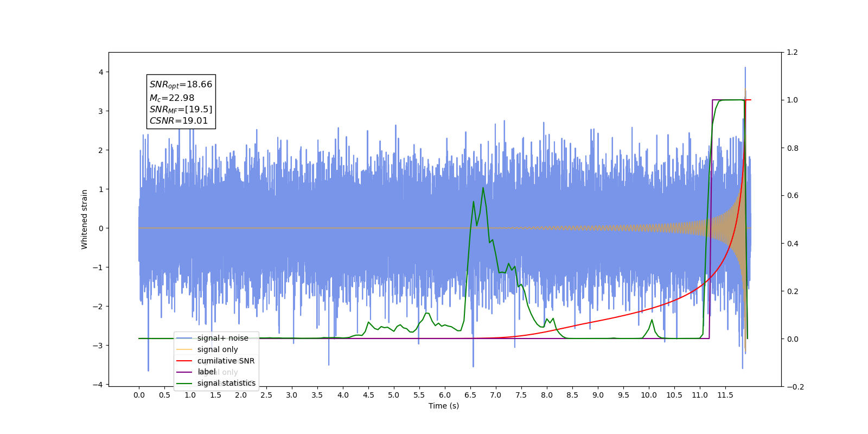This screenshot has height=434, width=868.
Task: Click x-axis tick label 7.5
Action: 521,395
